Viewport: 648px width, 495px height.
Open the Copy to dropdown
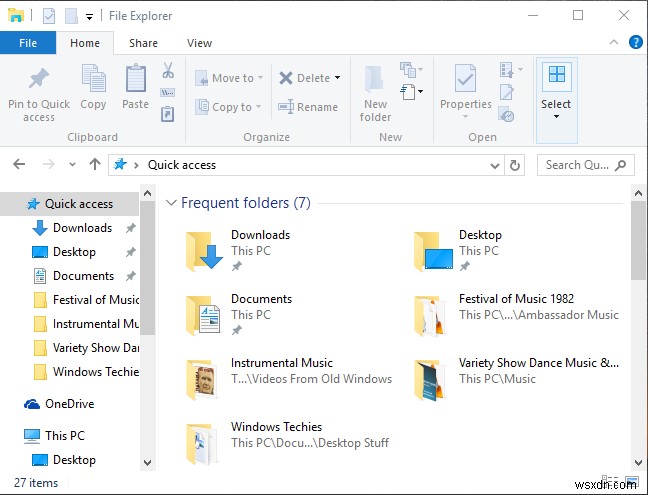point(228,107)
